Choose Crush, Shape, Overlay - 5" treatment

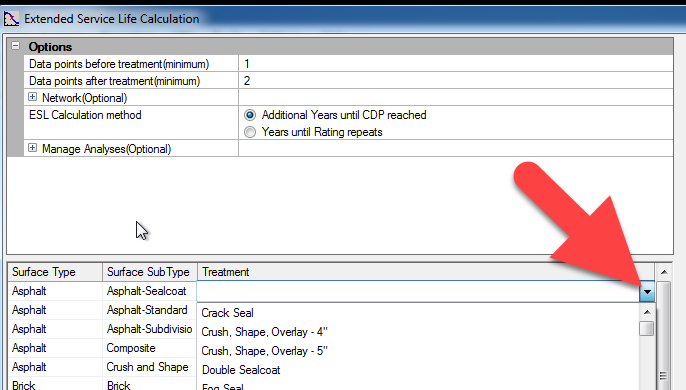point(264,351)
